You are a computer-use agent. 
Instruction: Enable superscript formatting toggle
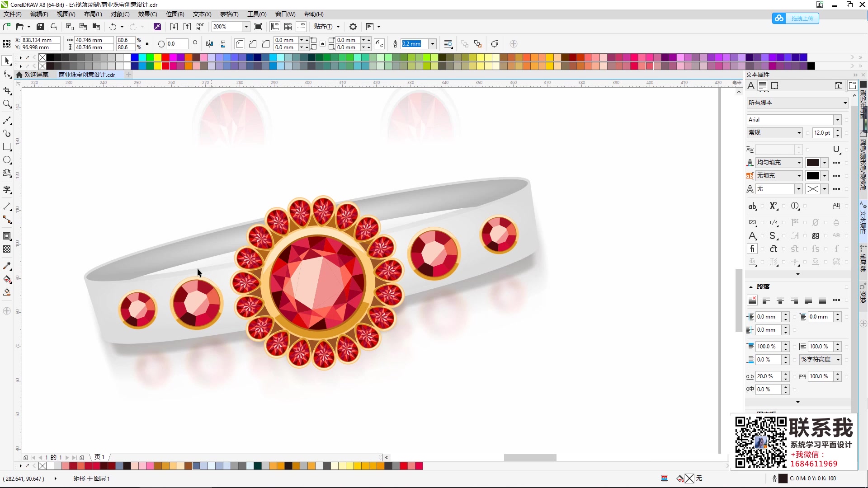(x=773, y=206)
